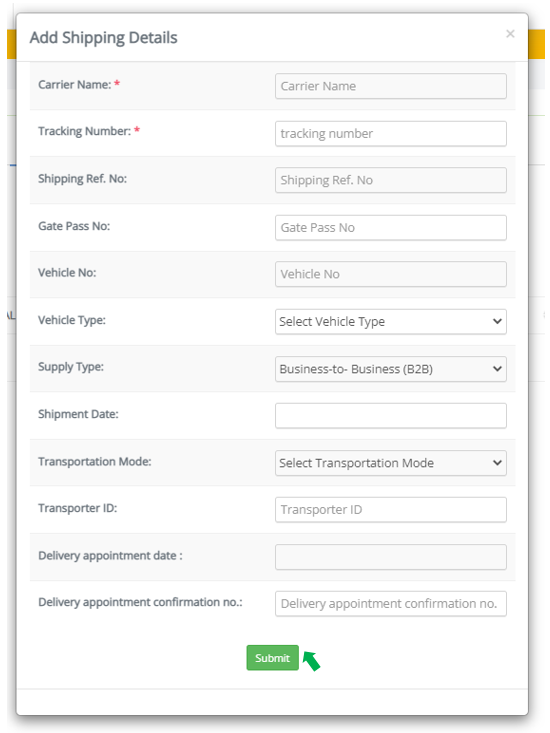This screenshot has height=733, width=550.
Task: Focus the Transporter ID input field
Action: click(391, 510)
